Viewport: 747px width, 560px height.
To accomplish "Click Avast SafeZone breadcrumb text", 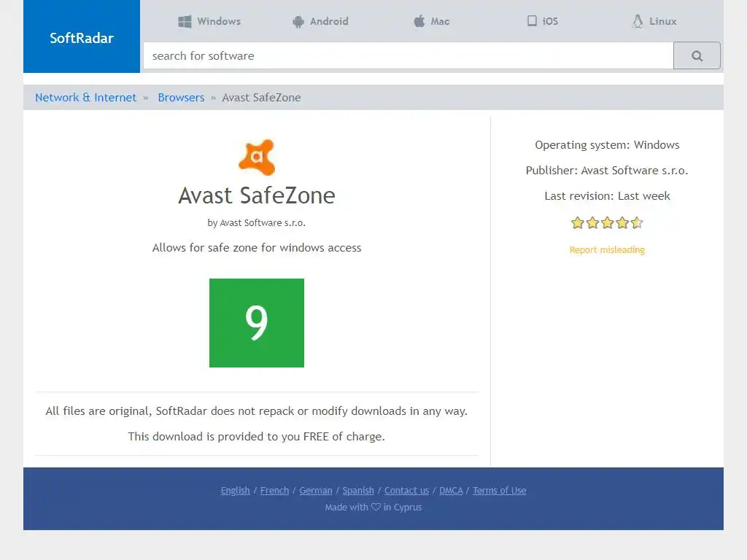I will point(262,98).
